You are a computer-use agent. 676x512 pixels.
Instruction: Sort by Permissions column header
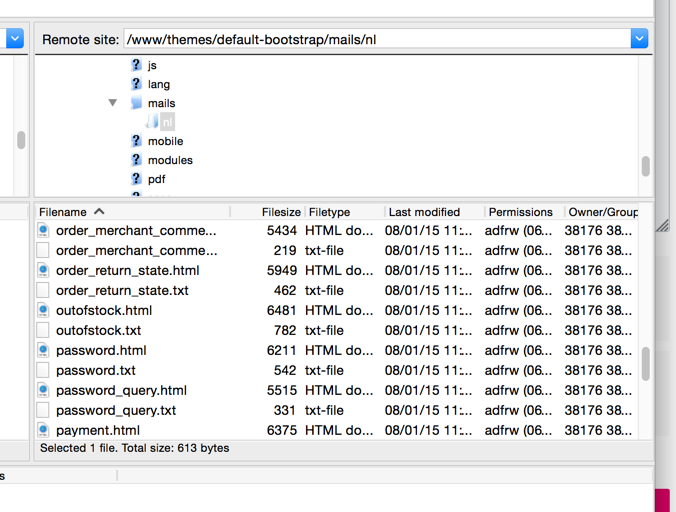(x=520, y=212)
